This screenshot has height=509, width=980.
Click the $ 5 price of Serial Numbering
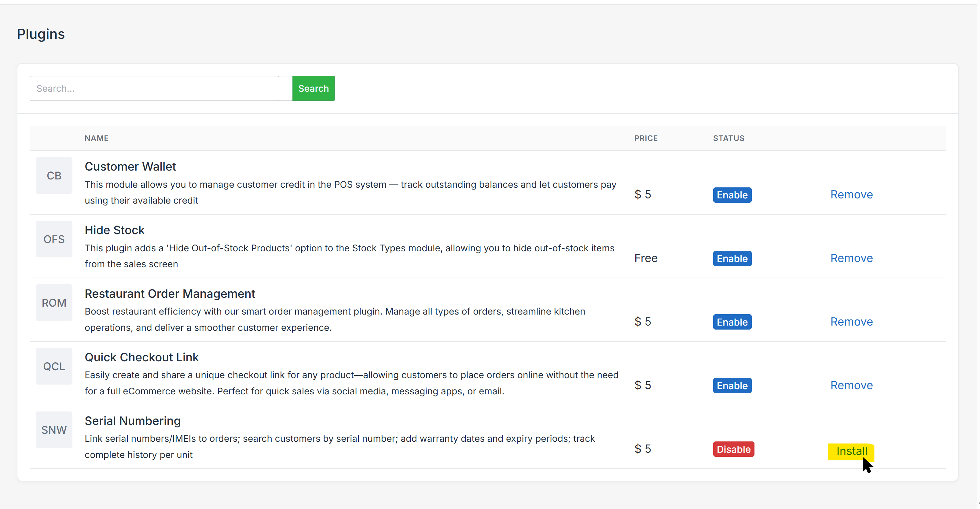[x=643, y=449]
